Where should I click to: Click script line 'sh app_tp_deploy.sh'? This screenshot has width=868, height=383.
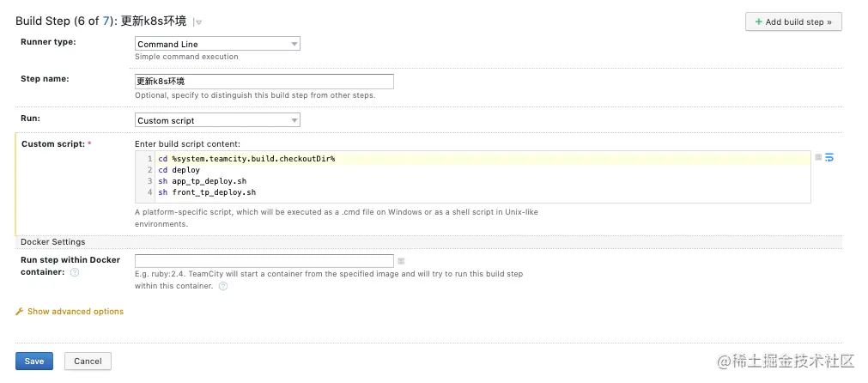coord(202,181)
